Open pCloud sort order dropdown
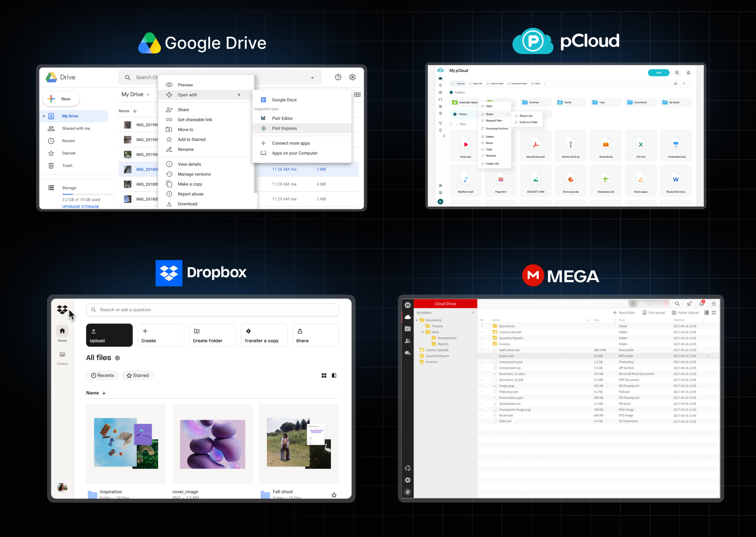Screen dimensions: 756x537 pos(686,84)
